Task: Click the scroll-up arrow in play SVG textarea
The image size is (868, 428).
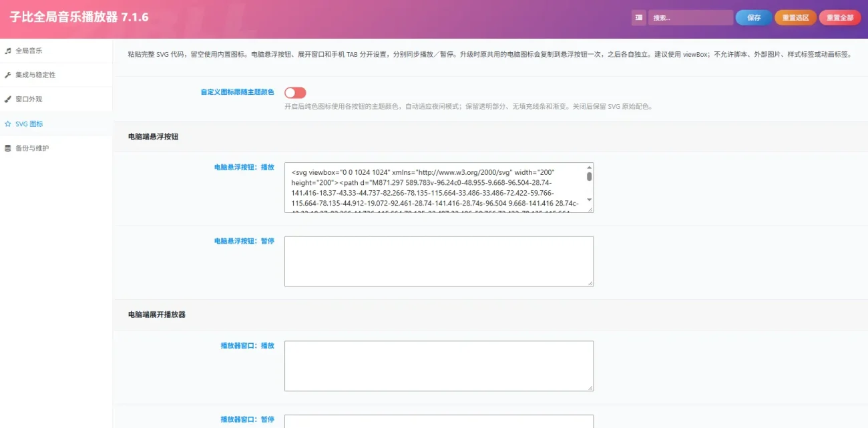Action: 589,167
